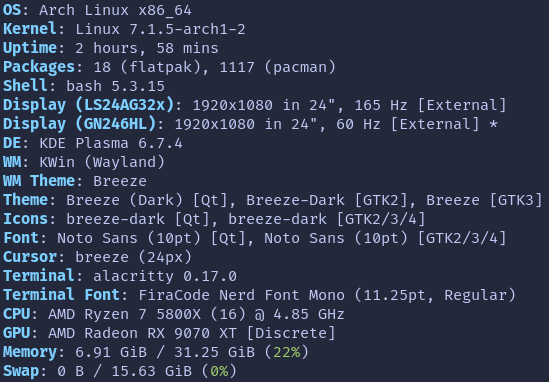
Task: Click the OS label text
Action: [12, 10]
